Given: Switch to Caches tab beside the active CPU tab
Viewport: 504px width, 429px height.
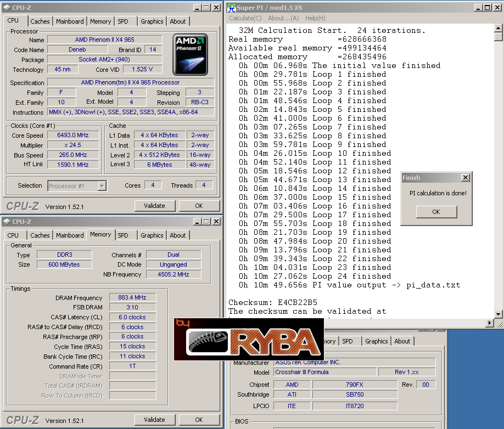Looking at the screenshot, I should click(40, 21).
